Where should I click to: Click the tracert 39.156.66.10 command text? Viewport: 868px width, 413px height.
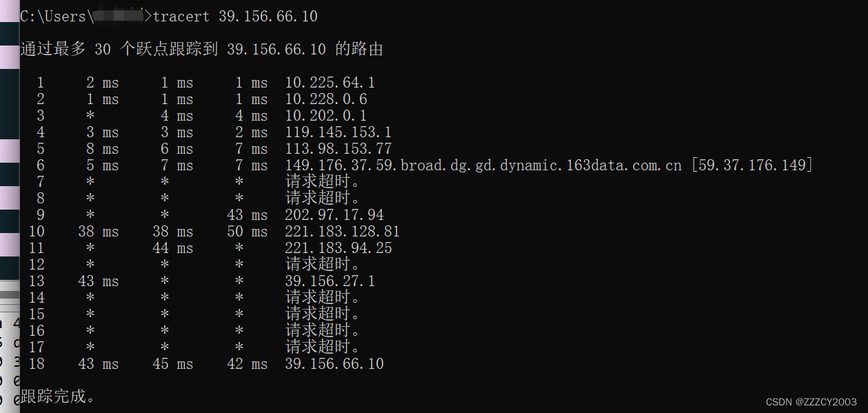[x=235, y=16]
